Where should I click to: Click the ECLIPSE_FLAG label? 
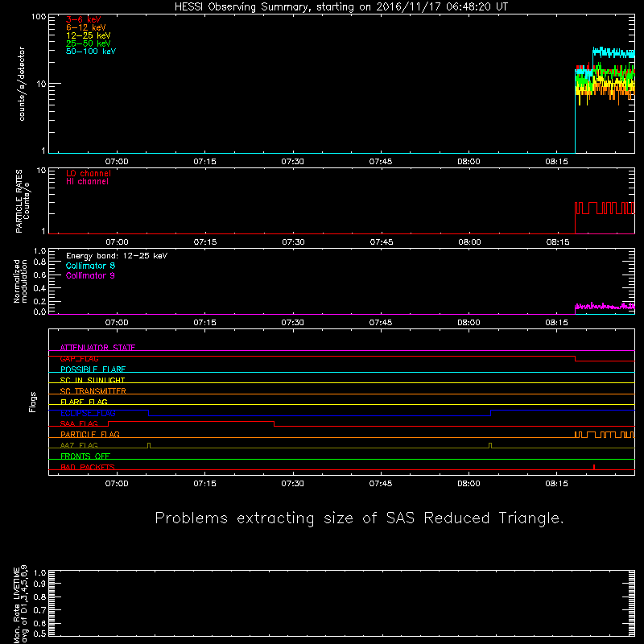point(88,413)
